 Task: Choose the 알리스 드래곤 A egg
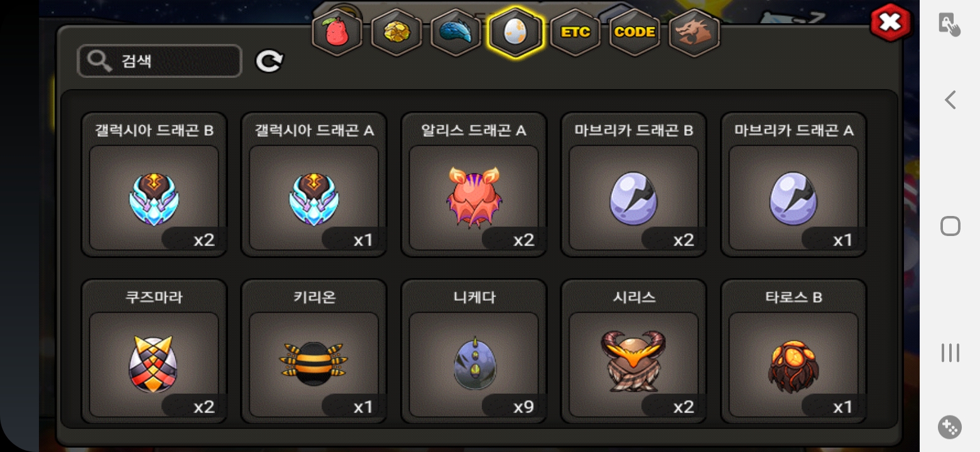[474, 185]
